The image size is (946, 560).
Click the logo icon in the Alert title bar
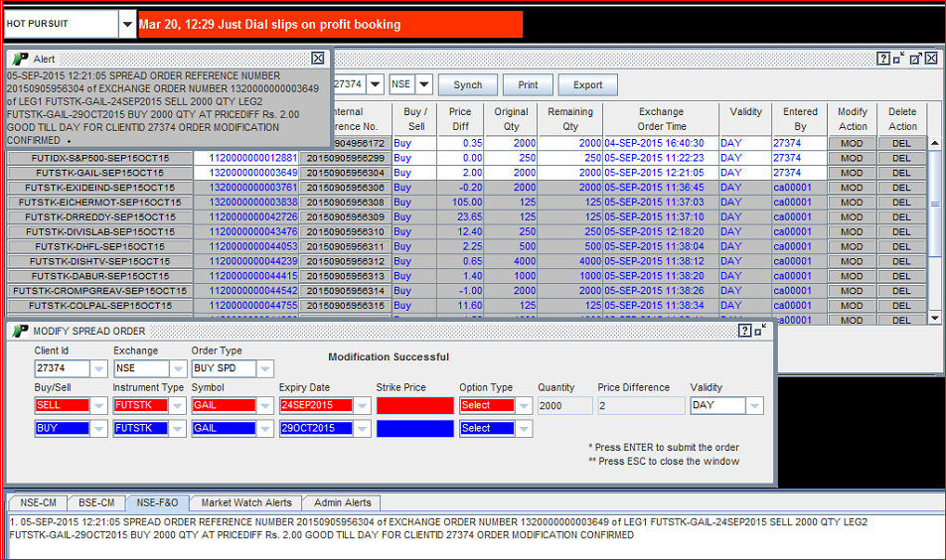pyautogui.click(x=20, y=60)
